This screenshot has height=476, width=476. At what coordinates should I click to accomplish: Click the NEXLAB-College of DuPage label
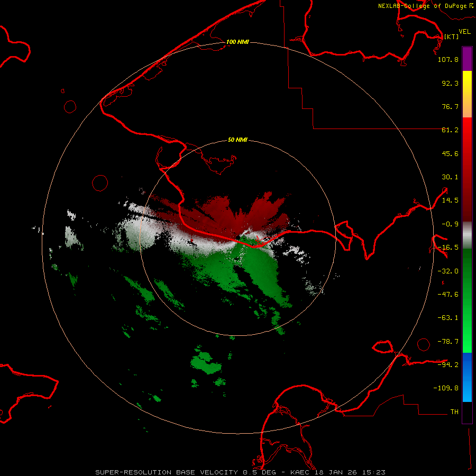point(422,6)
